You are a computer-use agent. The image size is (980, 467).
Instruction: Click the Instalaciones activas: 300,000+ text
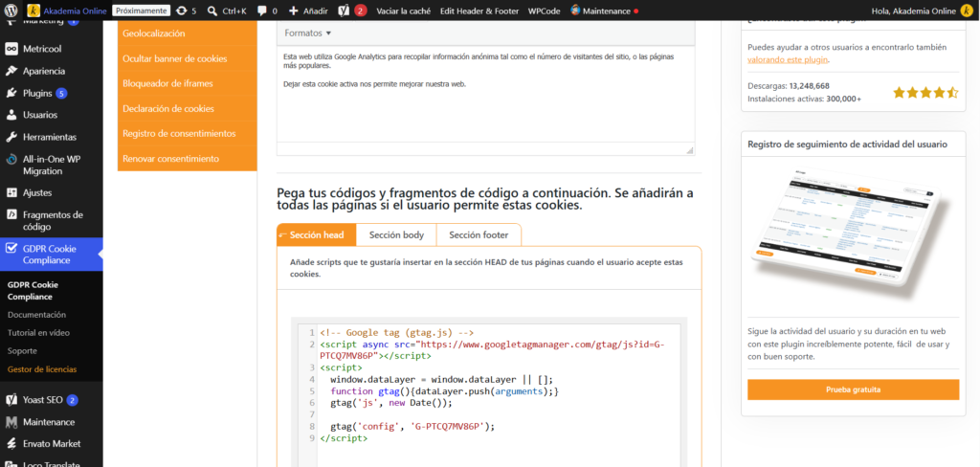pyautogui.click(x=804, y=99)
